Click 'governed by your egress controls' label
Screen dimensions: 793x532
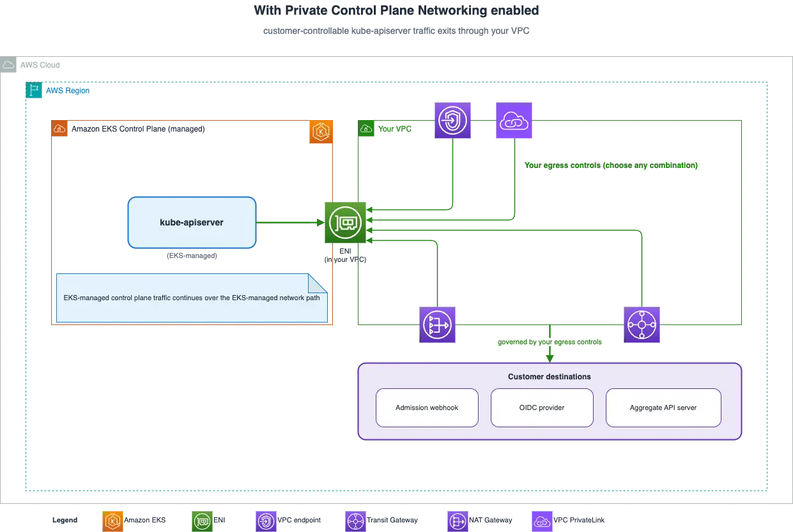click(550, 342)
